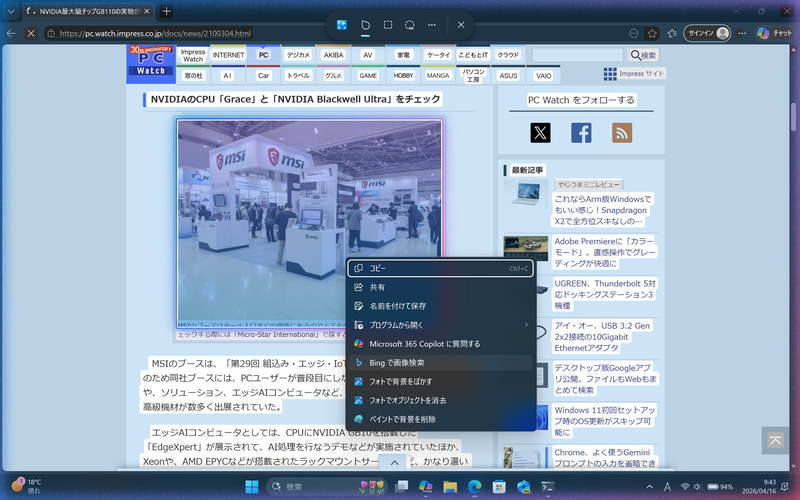
Task: Open article アイ・オー、USB 3.2 Gen 2x2接続
Action: coord(602,337)
